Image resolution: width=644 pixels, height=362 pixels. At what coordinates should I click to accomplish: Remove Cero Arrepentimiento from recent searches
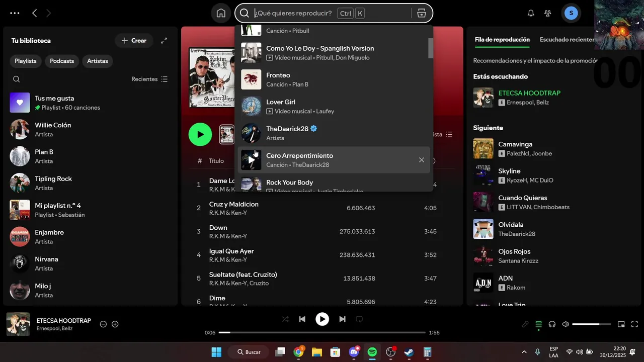tap(422, 160)
